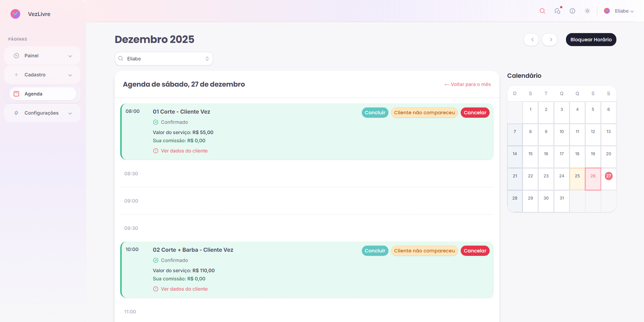View client data for 10:00 appointment
This screenshot has width=644, height=322.
click(184, 289)
